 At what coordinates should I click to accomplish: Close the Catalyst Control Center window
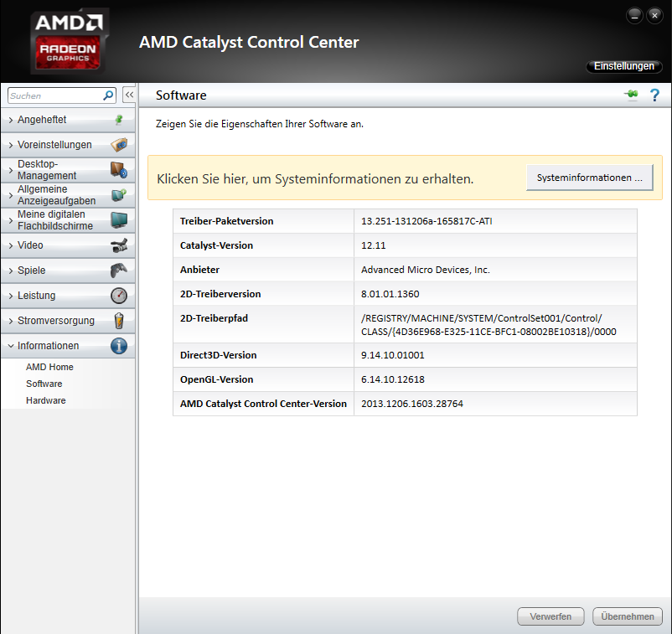pyautogui.click(x=654, y=15)
